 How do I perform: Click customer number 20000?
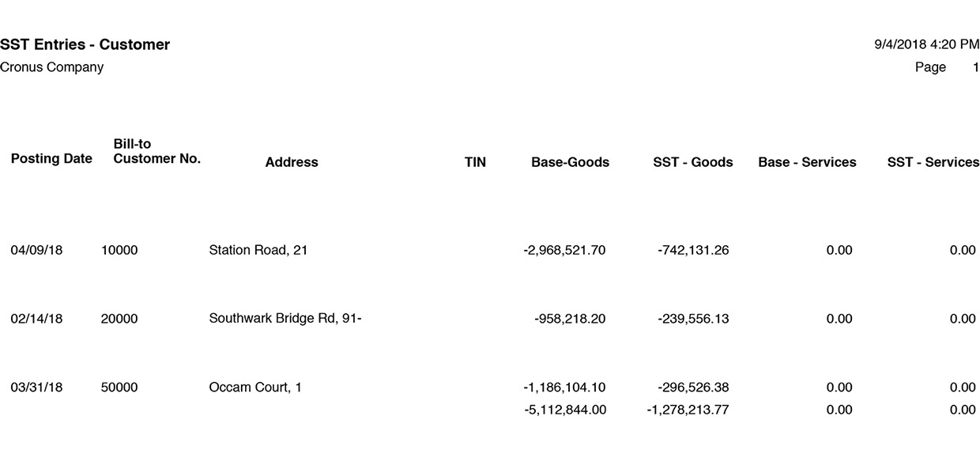click(119, 320)
